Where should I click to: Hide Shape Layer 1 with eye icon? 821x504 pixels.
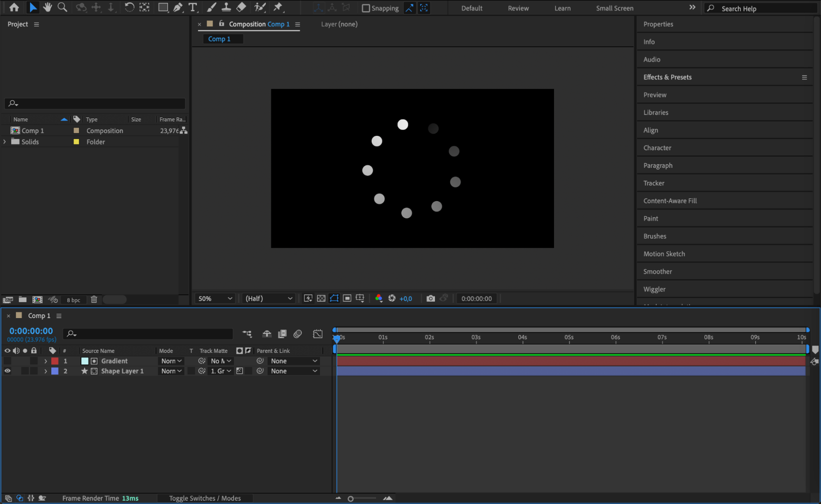(x=7, y=371)
